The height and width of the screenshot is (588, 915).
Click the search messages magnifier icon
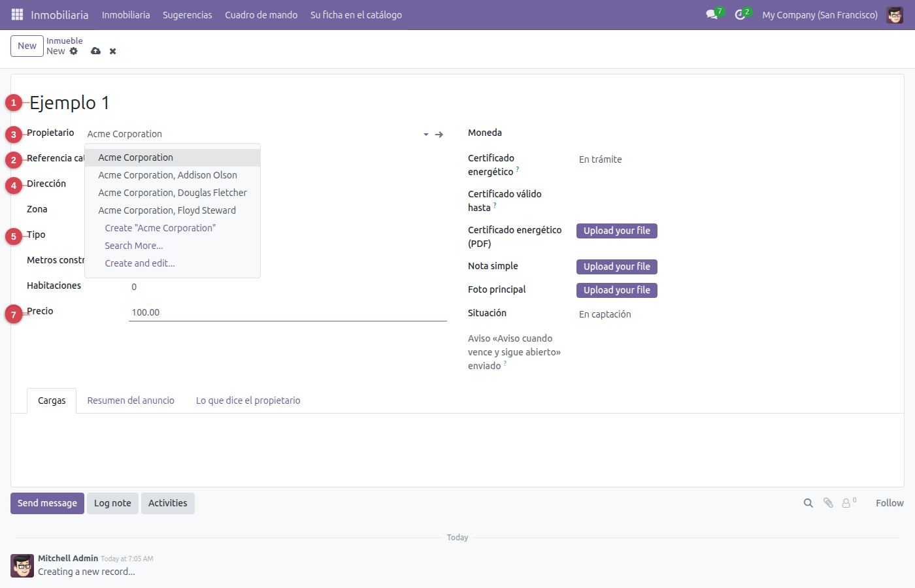click(x=808, y=503)
